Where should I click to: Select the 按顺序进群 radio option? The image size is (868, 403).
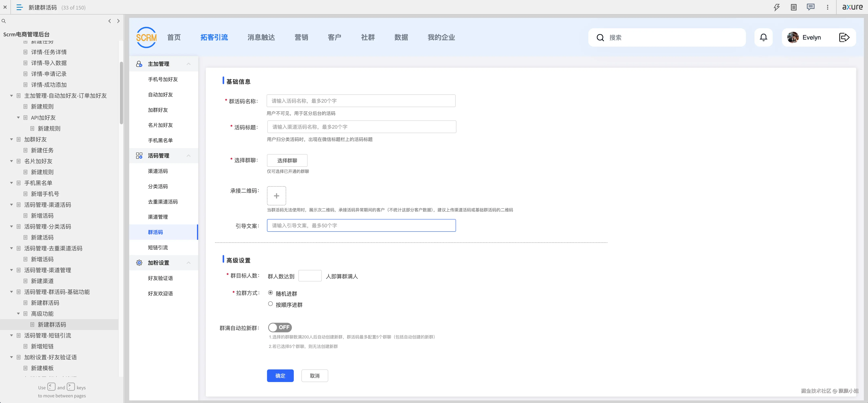pyautogui.click(x=270, y=304)
